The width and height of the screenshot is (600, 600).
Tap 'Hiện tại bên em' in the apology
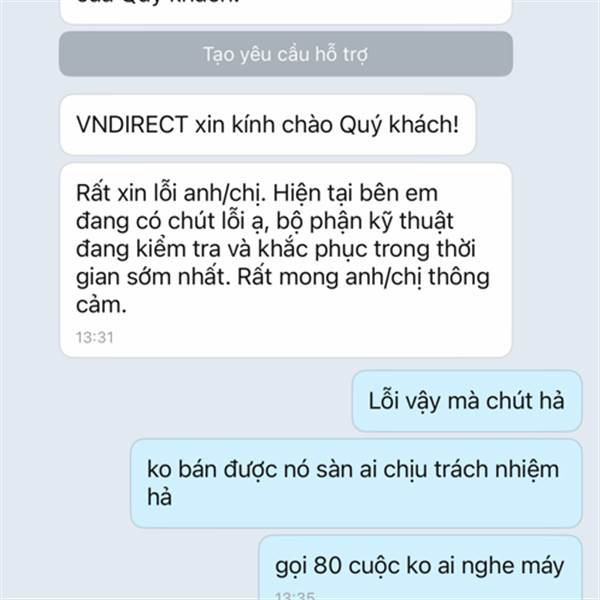pyautogui.click(x=355, y=193)
